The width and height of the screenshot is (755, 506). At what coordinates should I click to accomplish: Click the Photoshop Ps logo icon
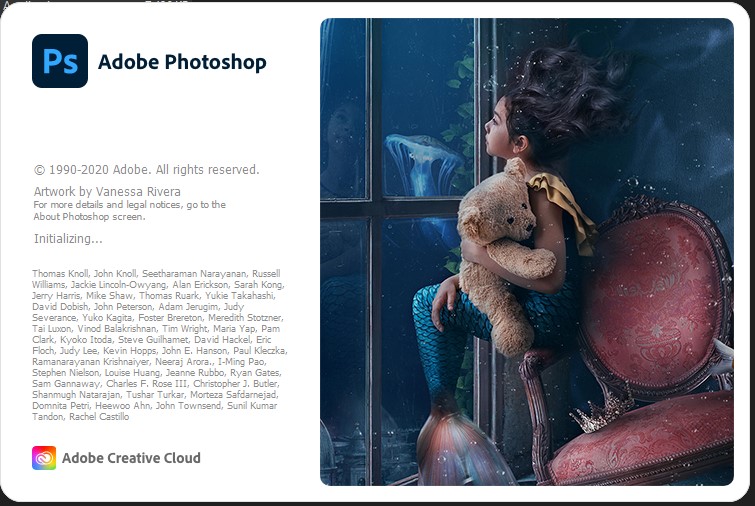click(x=60, y=61)
